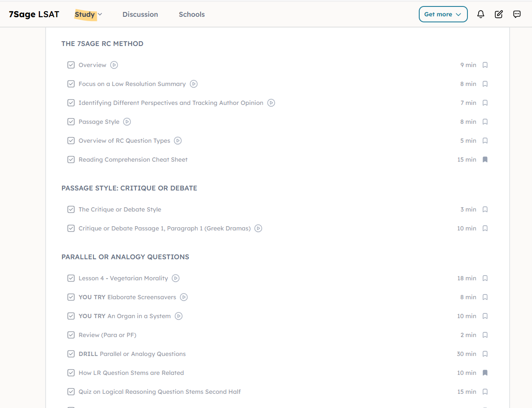
Task: Bookmark the Overview lesson
Action: click(x=485, y=65)
